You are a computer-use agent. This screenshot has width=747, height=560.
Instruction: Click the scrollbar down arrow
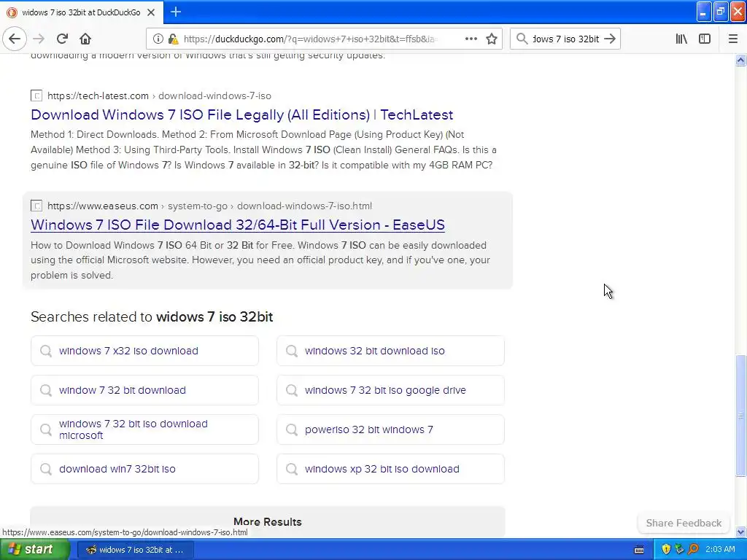click(741, 532)
